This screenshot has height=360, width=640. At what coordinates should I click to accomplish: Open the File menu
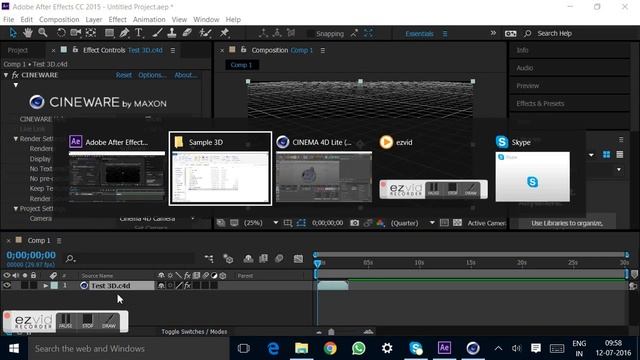(8, 20)
